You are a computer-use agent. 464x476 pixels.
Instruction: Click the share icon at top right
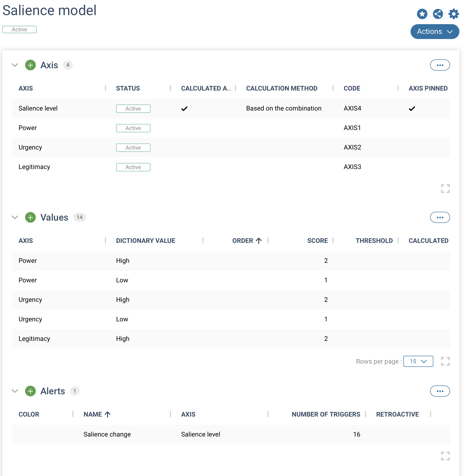click(438, 14)
